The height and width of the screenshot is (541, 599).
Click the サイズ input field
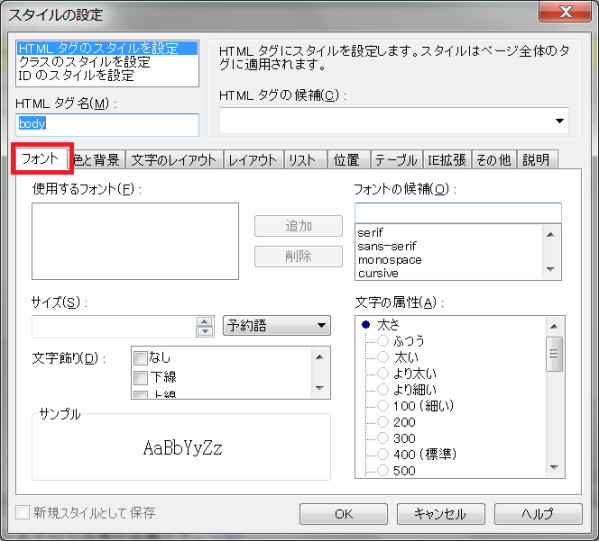tap(114, 327)
